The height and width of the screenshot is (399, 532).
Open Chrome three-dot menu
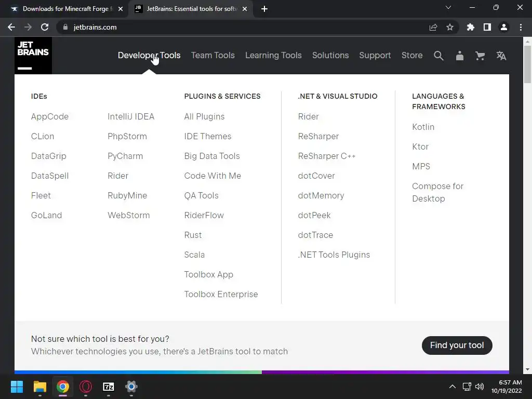521,27
